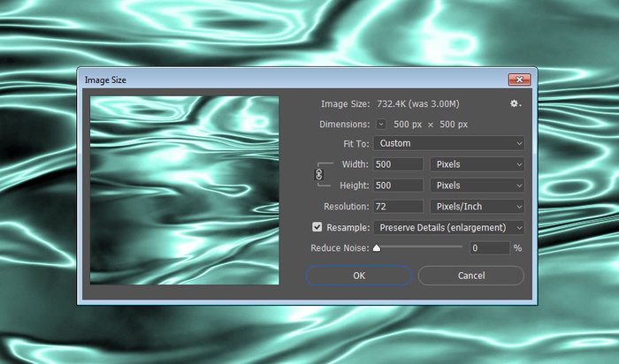Close the Image Size dialog
This screenshot has height=364, width=619.
click(x=519, y=80)
